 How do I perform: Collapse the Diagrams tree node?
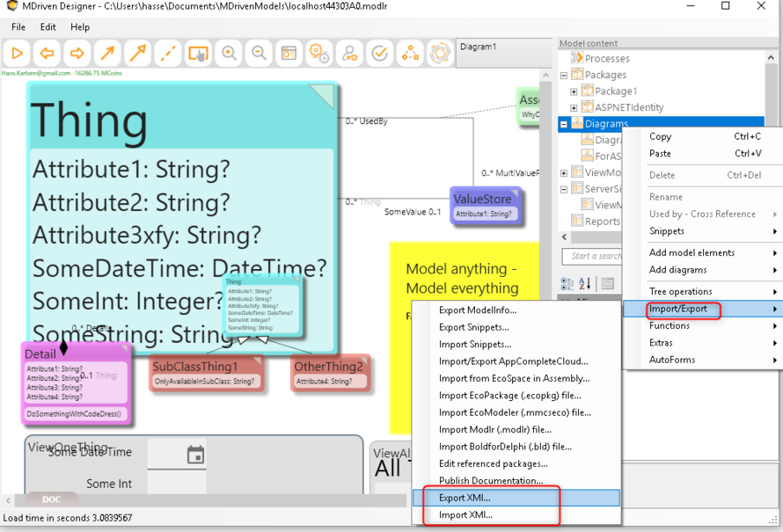(x=564, y=124)
